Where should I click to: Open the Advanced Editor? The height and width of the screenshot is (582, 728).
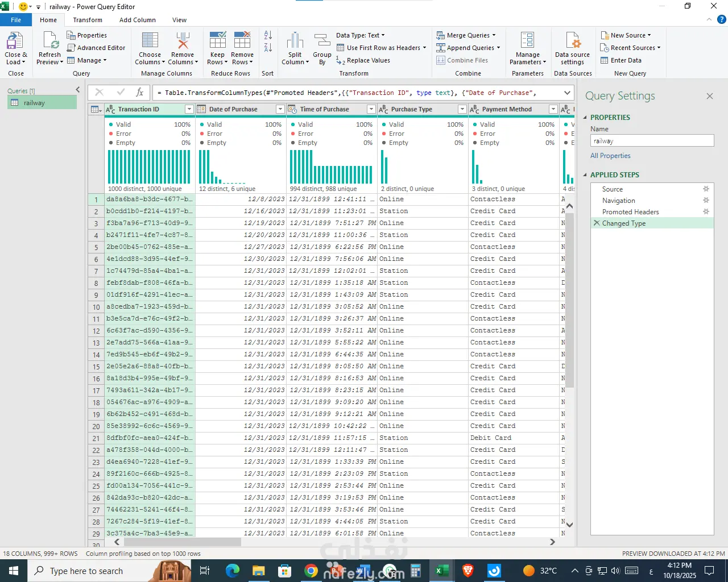click(96, 48)
